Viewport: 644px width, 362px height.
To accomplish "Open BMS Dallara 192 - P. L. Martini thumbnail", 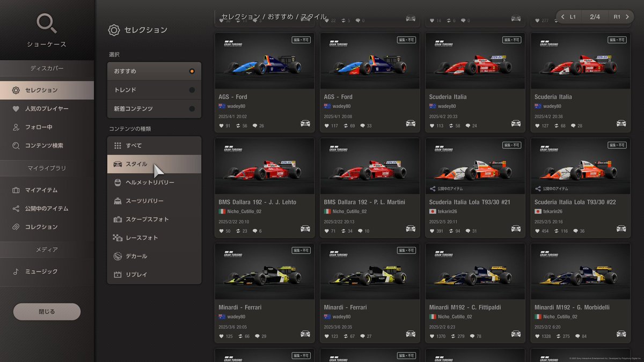I will [x=370, y=166].
